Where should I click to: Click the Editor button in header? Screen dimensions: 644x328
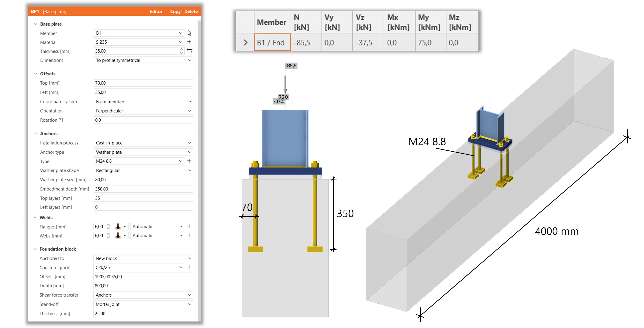(x=156, y=11)
